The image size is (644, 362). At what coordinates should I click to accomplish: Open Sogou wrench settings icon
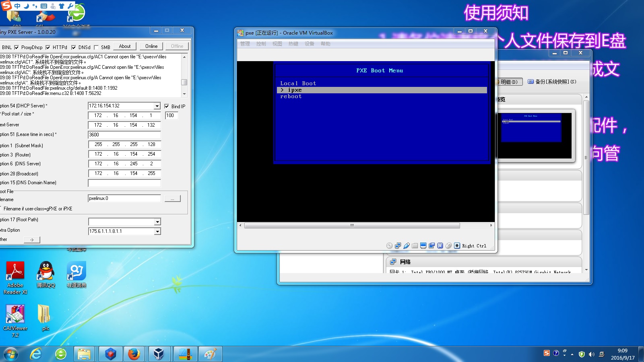70,6
